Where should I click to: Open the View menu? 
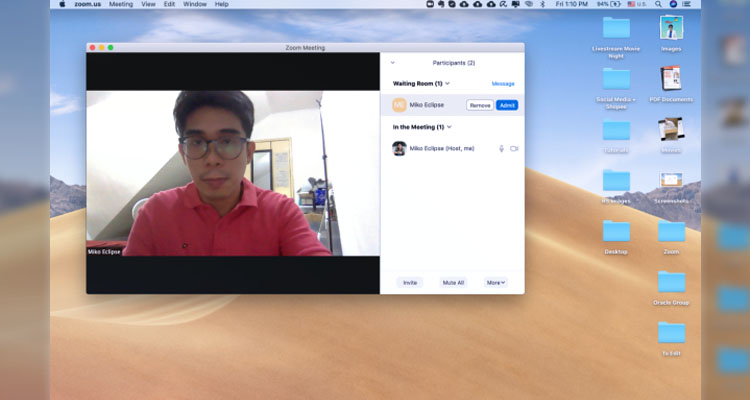(148, 4)
